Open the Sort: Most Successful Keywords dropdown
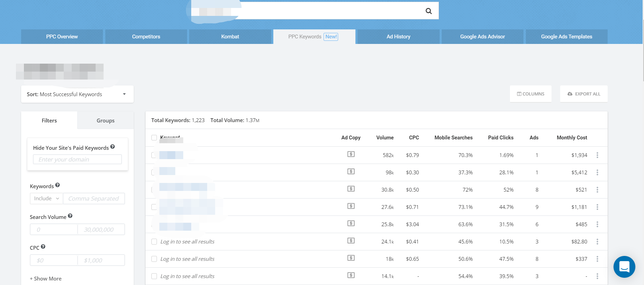The width and height of the screenshot is (644, 285). coord(77,94)
